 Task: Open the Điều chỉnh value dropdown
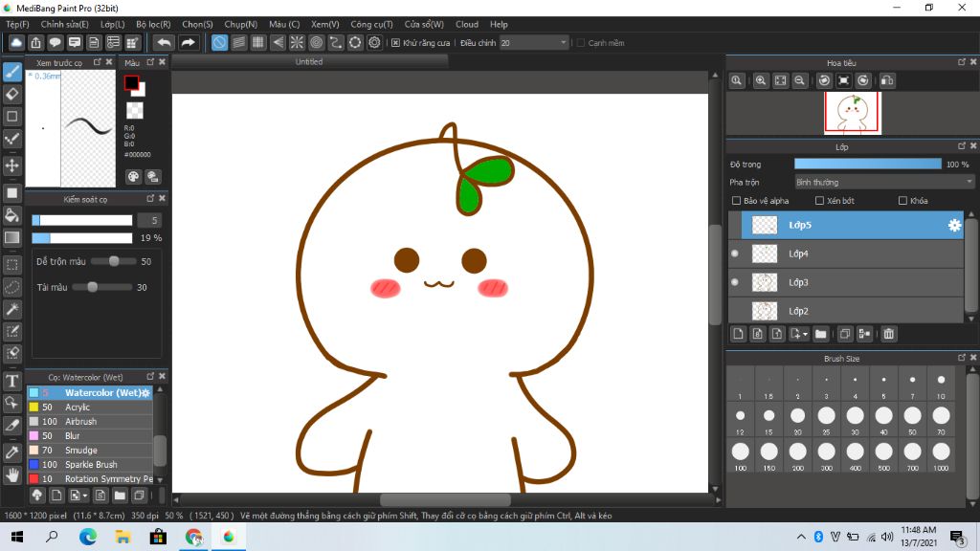pos(534,42)
